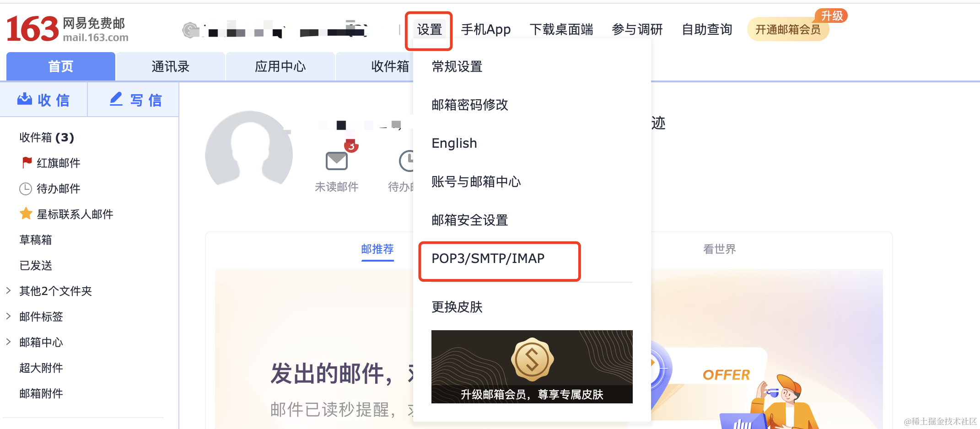Click the clock icon next to 待办邮件

(x=26, y=188)
